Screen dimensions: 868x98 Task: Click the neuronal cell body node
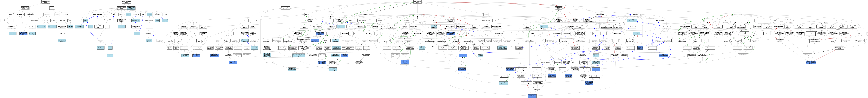165,21
